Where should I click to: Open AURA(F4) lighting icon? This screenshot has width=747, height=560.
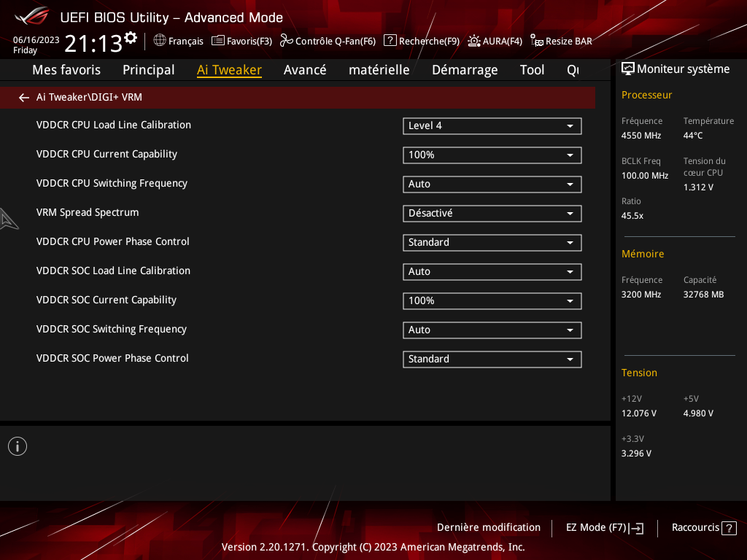[474, 41]
